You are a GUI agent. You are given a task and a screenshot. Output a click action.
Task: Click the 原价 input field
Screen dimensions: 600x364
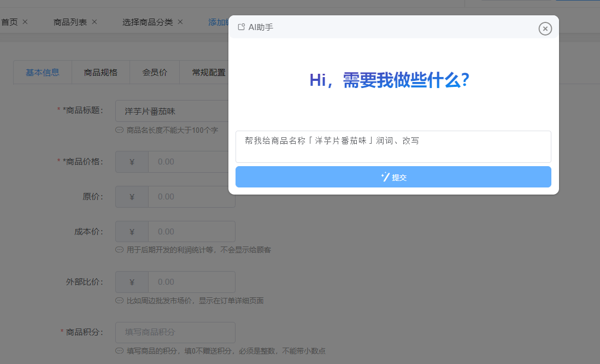191,197
